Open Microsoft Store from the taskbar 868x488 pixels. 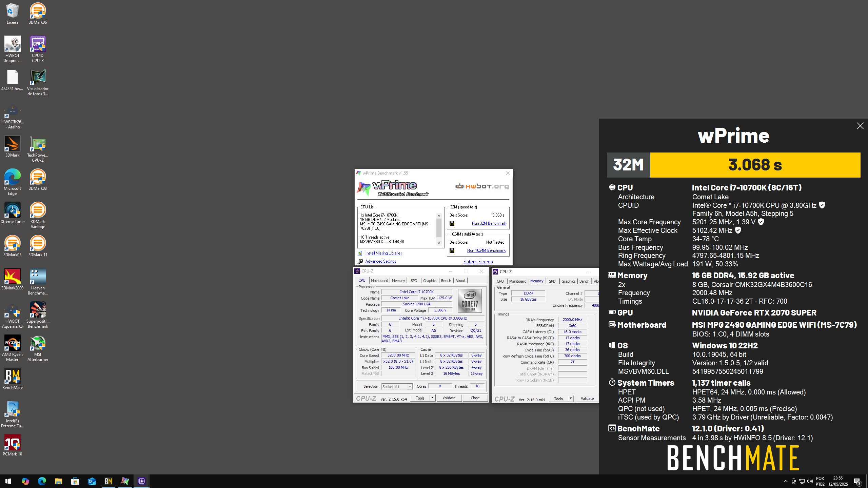pyautogui.click(x=75, y=481)
